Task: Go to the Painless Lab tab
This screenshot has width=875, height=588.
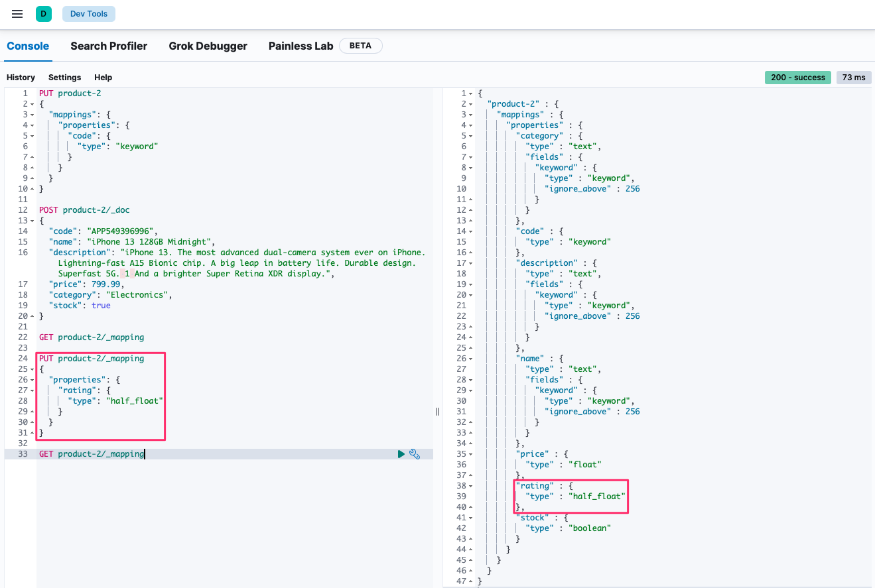Action: point(301,46)
